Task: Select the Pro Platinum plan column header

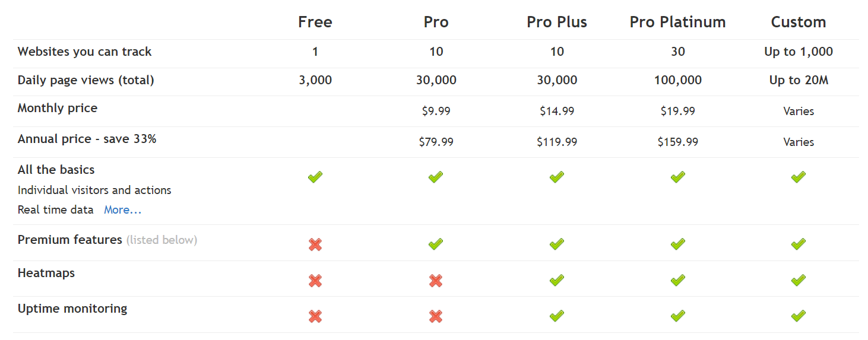Action: (678, 22)
